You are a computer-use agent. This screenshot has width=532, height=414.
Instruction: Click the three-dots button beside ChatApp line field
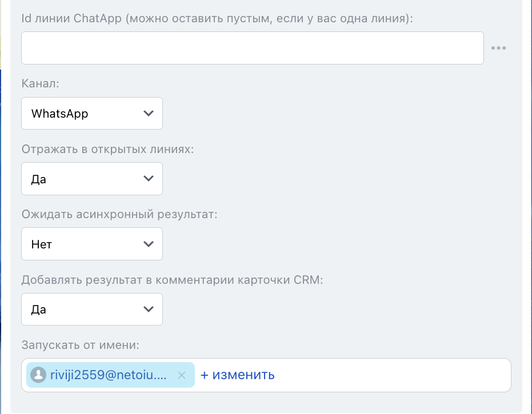pos(498,48)
